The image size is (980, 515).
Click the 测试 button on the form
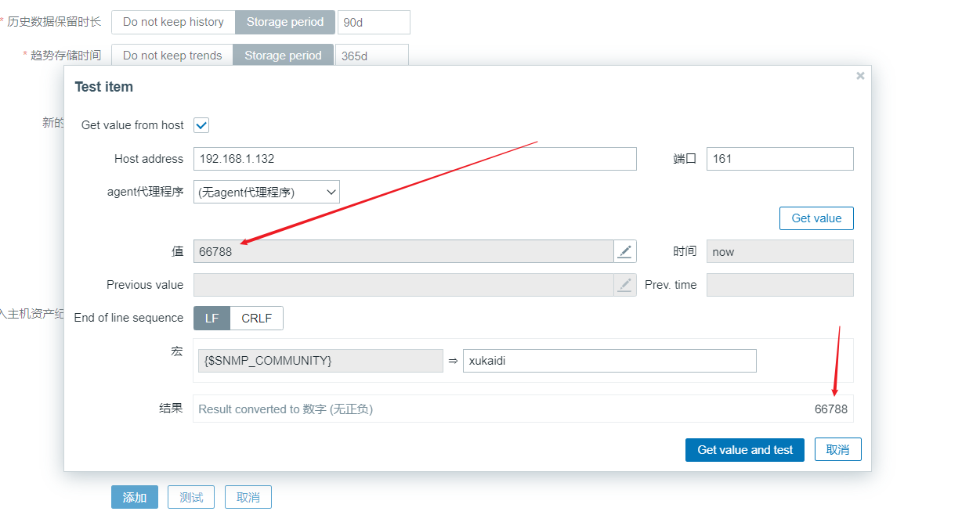click(x=191, y=497)
